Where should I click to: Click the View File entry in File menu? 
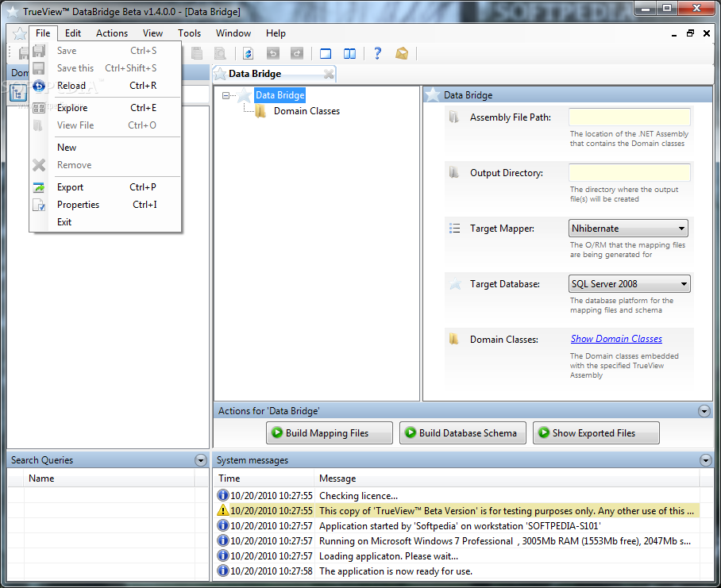(106, 125)
